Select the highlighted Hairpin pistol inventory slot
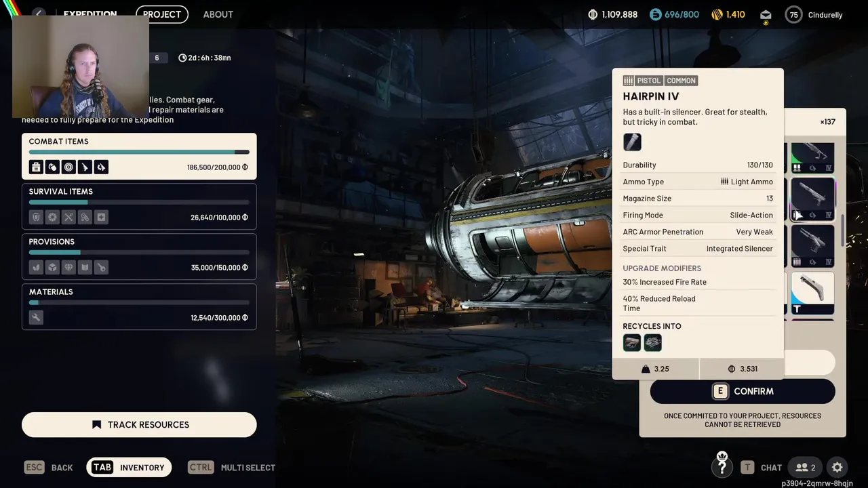 (x=812, y=199)
